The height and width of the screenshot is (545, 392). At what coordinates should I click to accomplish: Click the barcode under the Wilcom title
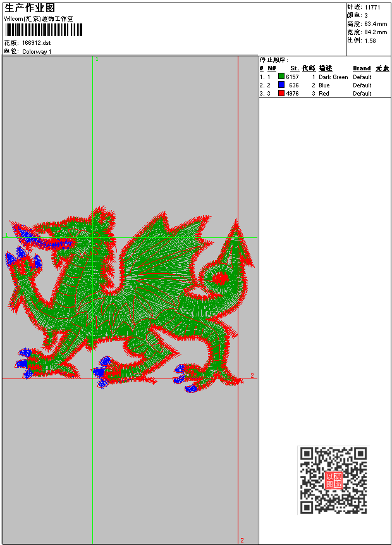coord(44,30)
